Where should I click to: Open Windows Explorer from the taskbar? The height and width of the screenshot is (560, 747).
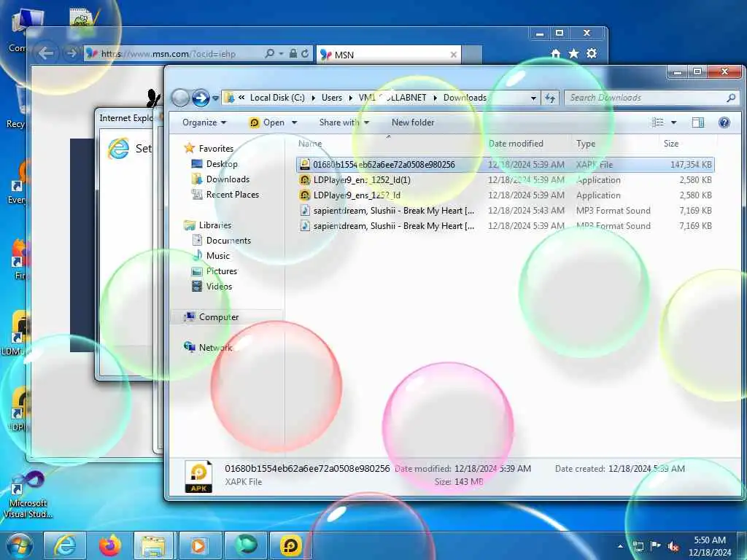point(153,545)
